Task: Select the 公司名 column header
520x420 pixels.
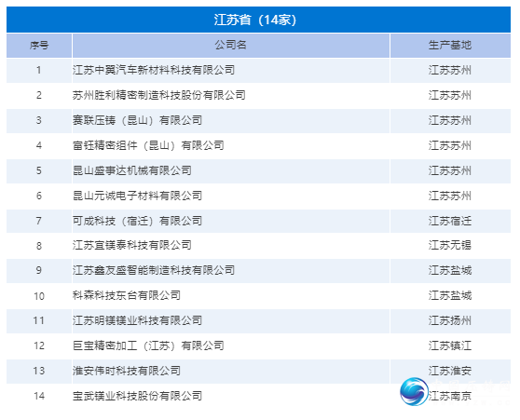Action: click(x=230, y=45)
